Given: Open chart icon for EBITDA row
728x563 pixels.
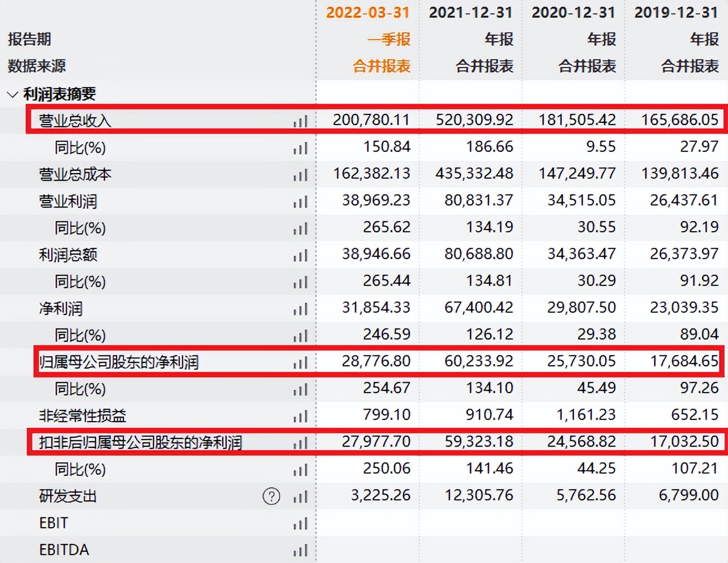Looking at the screenshot, I should coord(300,550).
